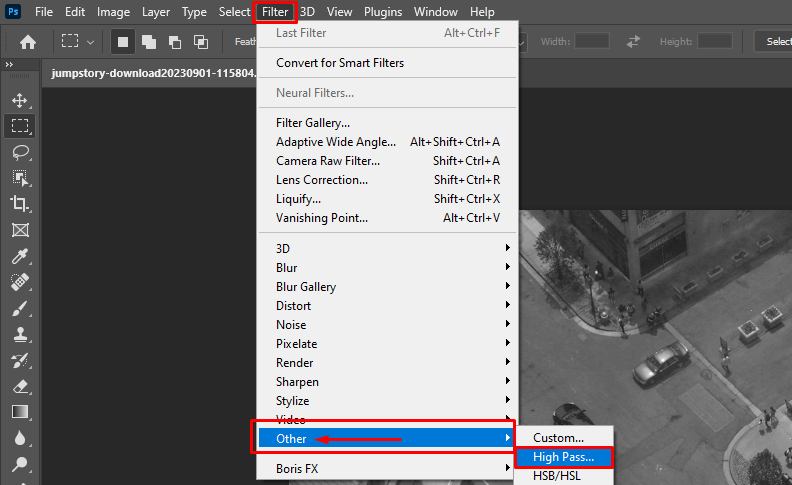Expand the tools panel double arrow

tap(9, 65)
